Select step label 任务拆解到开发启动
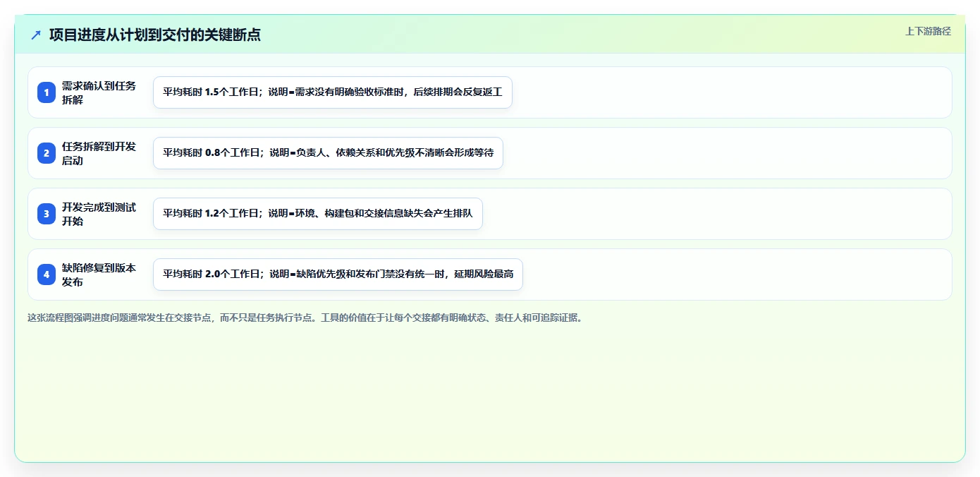980x477 pixels. [x=99, y=153]
